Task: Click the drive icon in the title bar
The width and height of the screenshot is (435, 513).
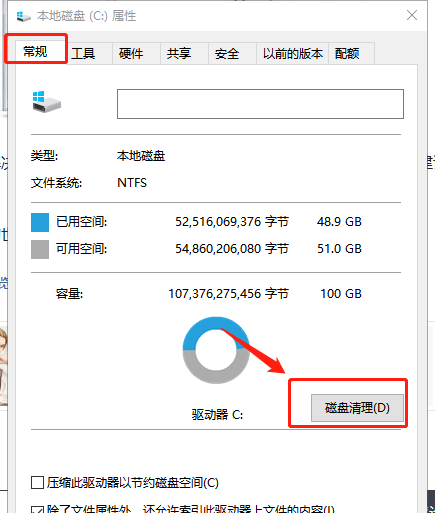Action: point(23,16)
